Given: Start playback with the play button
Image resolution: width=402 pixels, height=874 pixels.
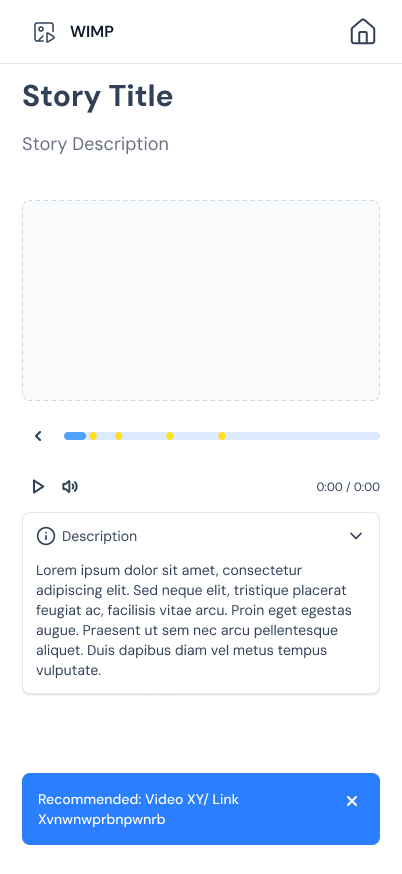Looking at the screenshot, I should 38,487.
